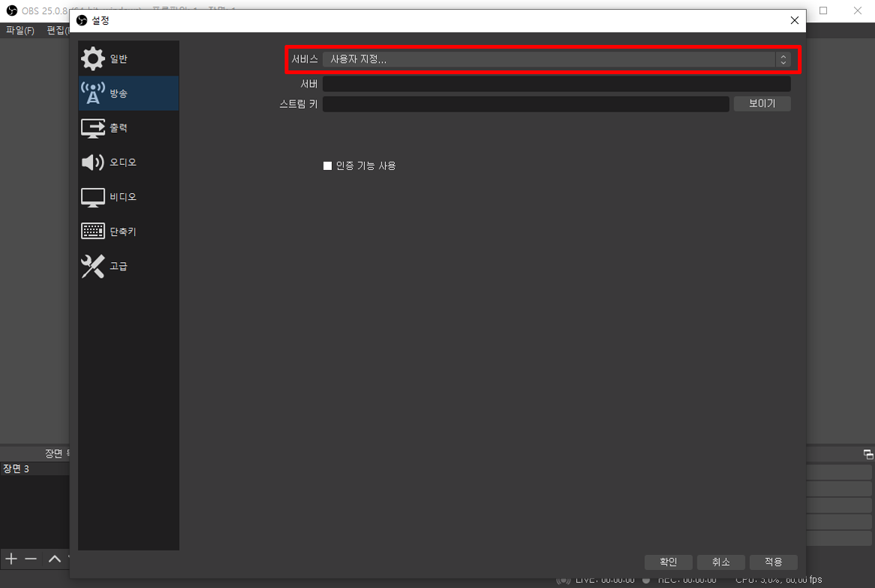Open the 단축키 (Hotkeys) keyboard section
This screenshot has height=588, width=875.
pyautogui.click(x=128, y=231)
